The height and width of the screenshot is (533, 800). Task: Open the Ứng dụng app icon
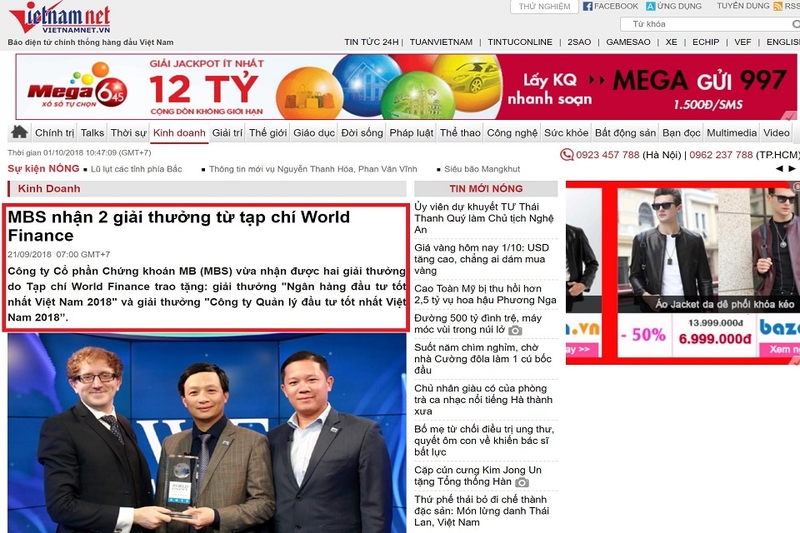(651, 6)
